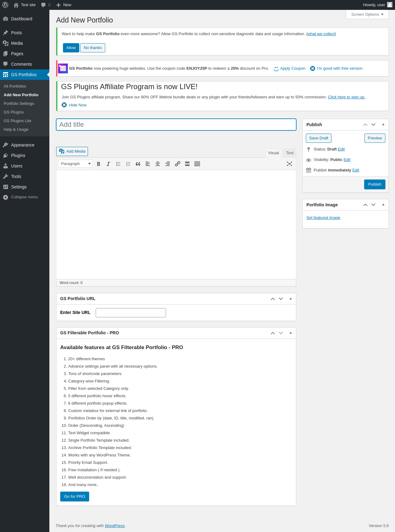Open Portfolio Settings submenu item

(x=19, y=104)
